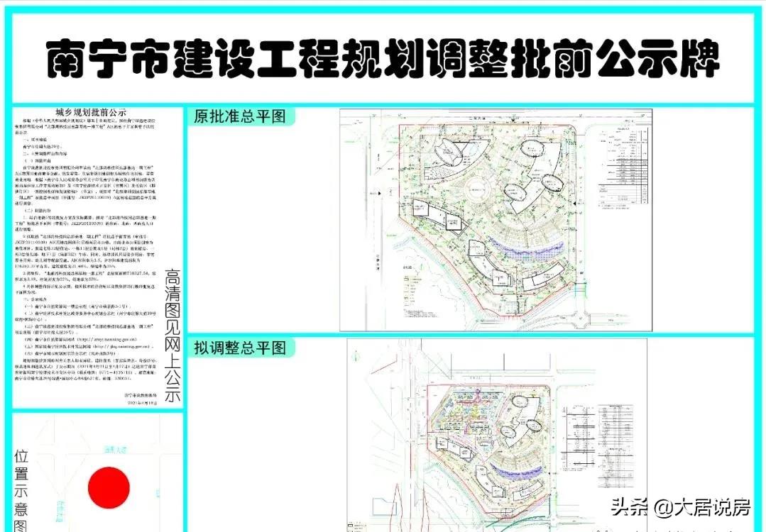
Task: Select the 拟调整总平图 label
Action: 239,348
